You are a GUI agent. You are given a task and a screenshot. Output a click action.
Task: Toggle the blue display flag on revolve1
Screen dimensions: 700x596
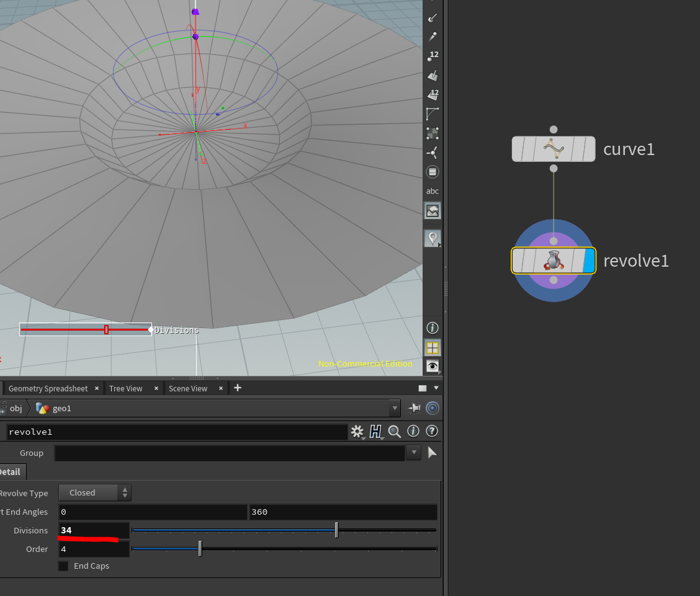[589, 260]
